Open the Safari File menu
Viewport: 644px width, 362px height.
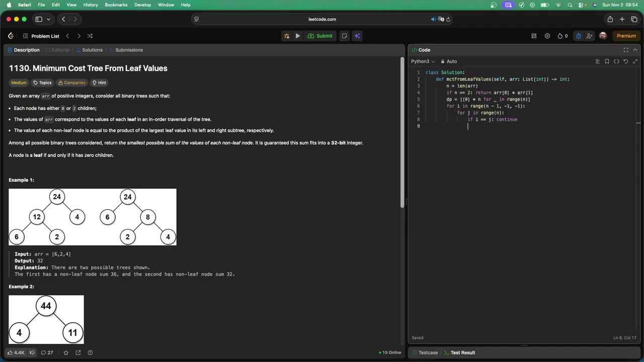coord(41,5)
